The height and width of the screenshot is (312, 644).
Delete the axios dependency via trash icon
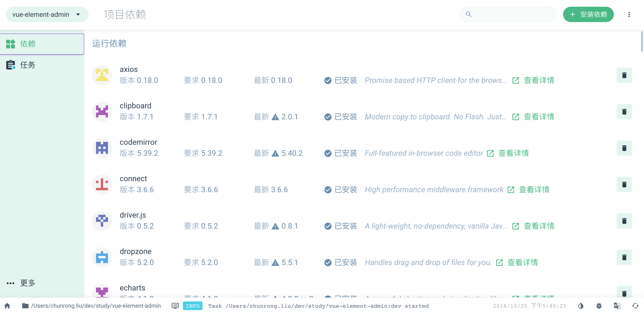click(624, 75)
